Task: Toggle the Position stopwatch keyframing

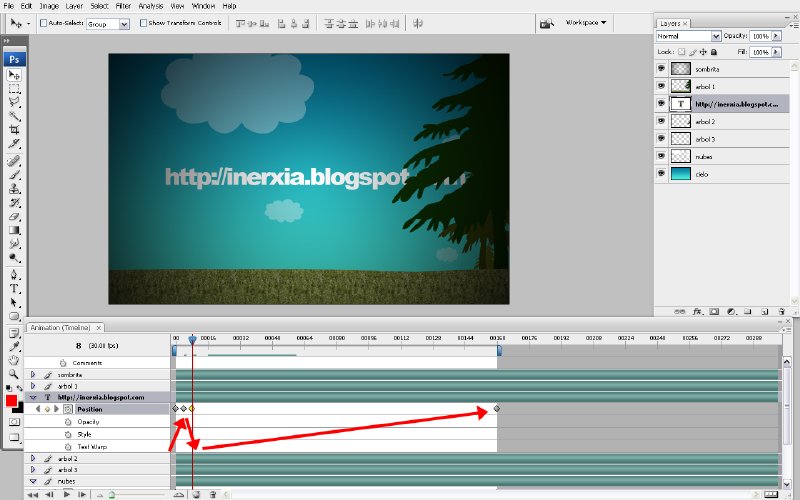Action: [67, 409]
